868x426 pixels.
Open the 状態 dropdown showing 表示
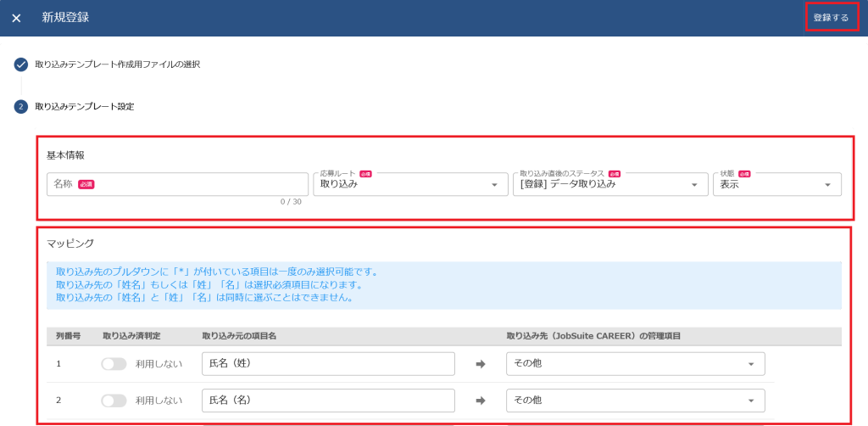pyautogui.click(x=776, y=184)
